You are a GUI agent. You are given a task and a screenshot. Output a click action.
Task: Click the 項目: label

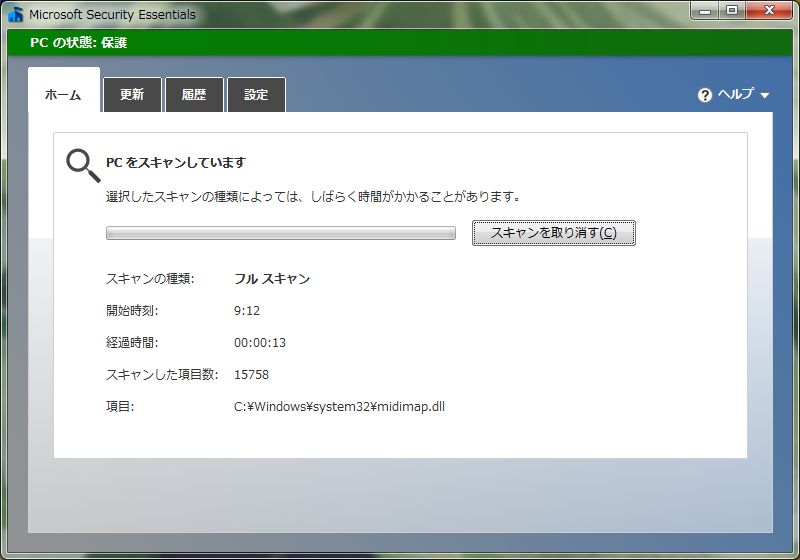120,406
